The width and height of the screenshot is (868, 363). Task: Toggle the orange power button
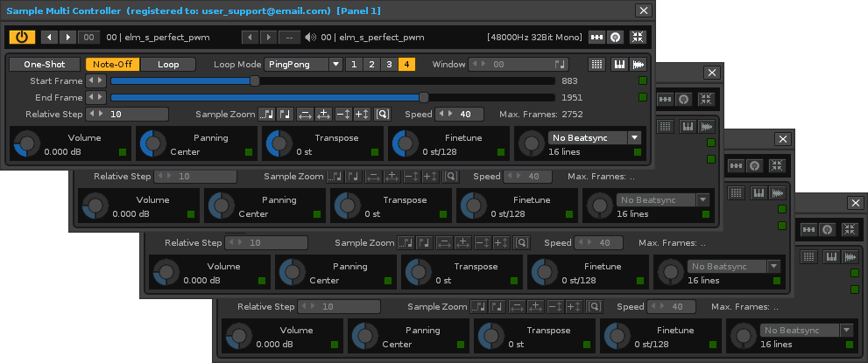tap(21, 38)
